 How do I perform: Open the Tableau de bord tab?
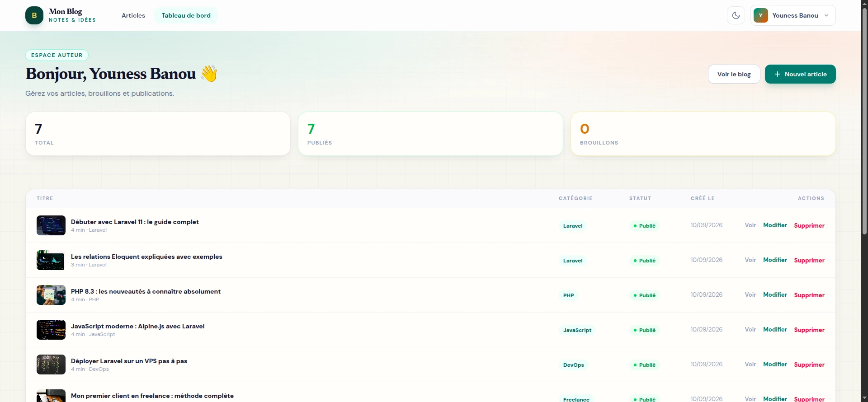[186, 15]
